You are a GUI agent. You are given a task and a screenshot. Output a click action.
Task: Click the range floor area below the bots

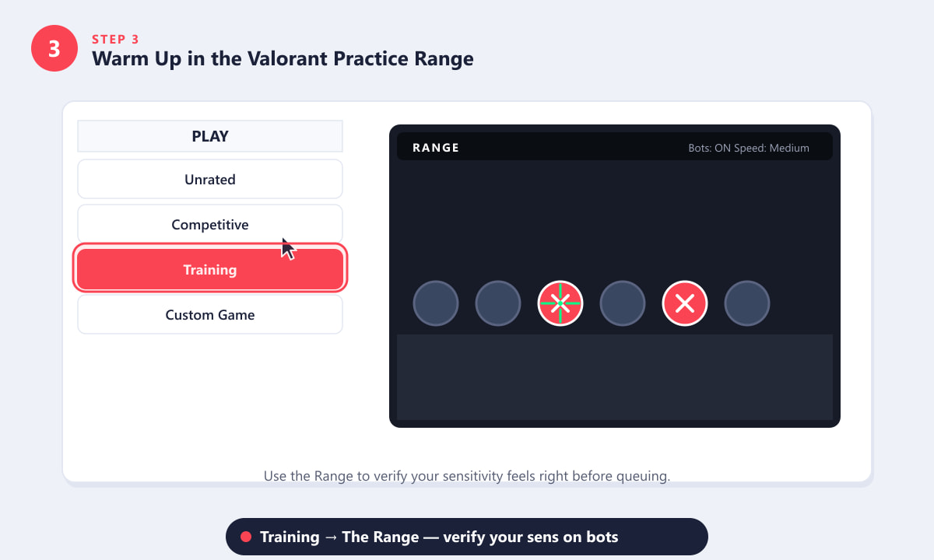click(x=615, y=377)
